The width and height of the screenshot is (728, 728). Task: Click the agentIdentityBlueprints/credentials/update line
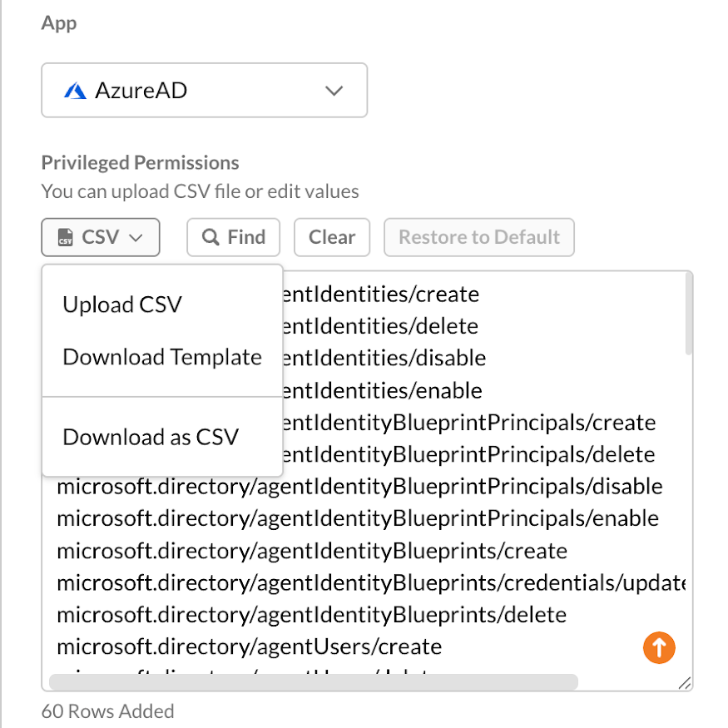(x=371, y=582)
